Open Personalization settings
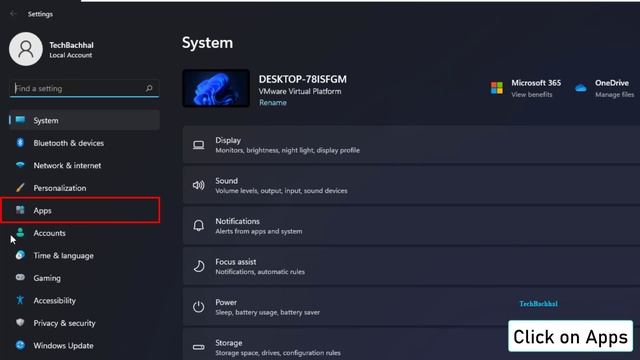 coord(84,188)
